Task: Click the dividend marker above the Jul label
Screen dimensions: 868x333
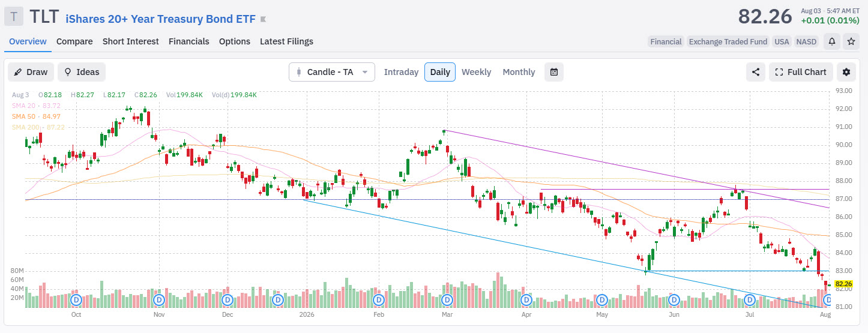Action: coord(749,299)
